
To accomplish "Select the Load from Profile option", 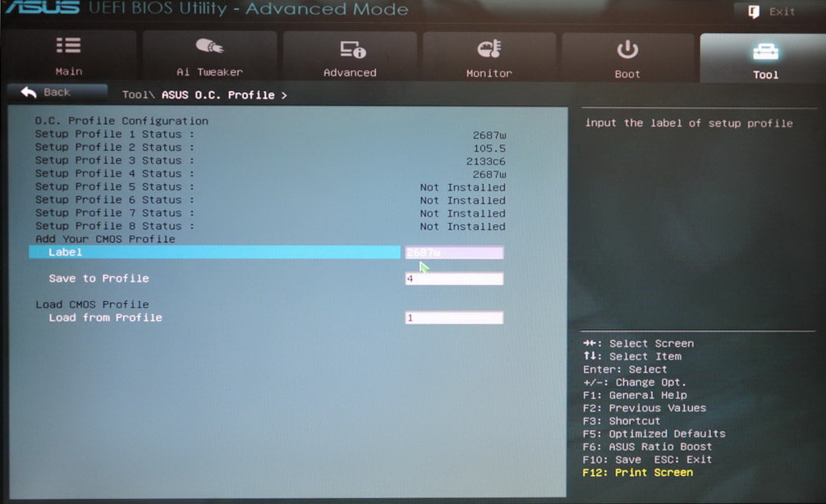I will [x=105, y=318].
